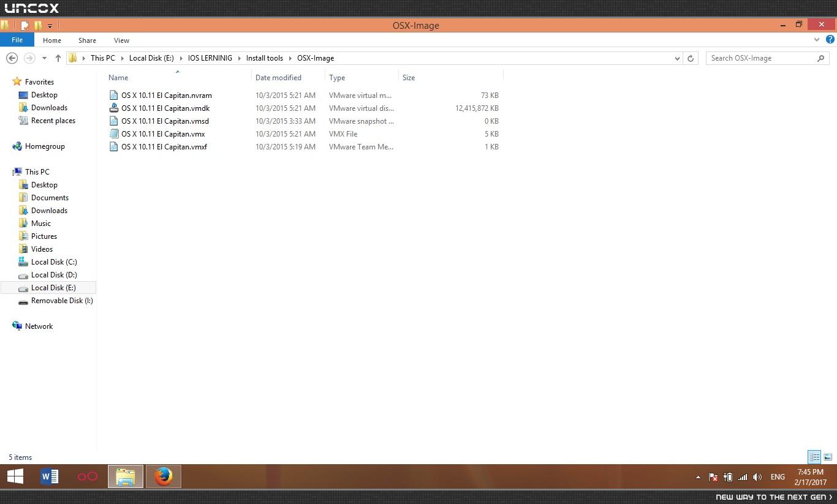Screen dimensions: 837x504
Task: Open the Pictures folder in the sidebar
Action: pos(44,236)
